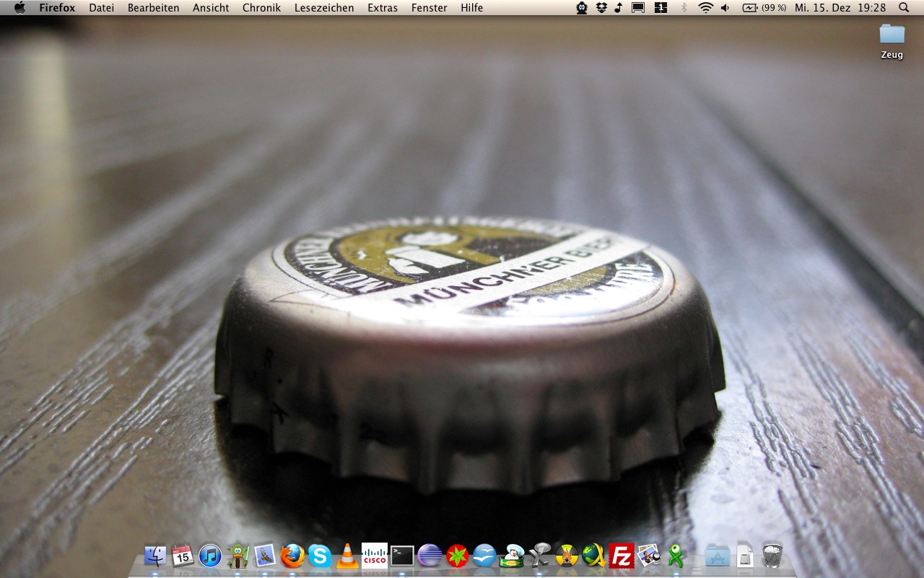Launch Cisco VPN client in dock
Viewport: 924px width, 578px height.
pos(375,556)
